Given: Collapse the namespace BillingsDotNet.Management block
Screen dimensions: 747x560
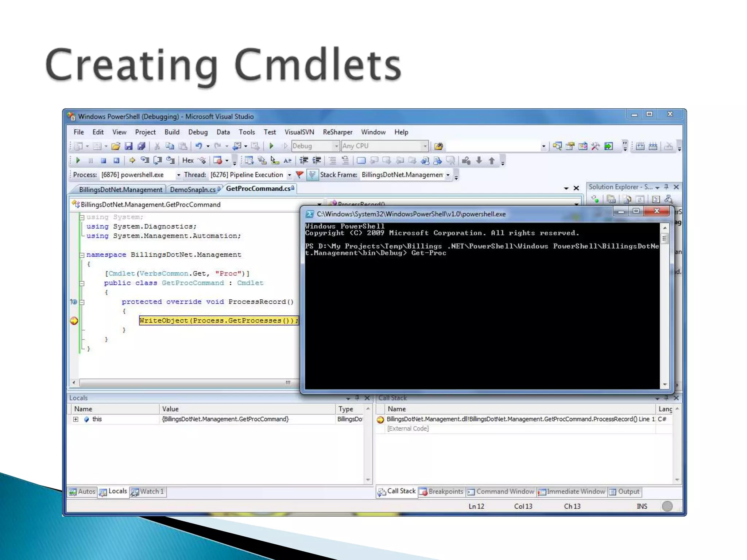Looking at the screenshot, I should coord(82,255).
